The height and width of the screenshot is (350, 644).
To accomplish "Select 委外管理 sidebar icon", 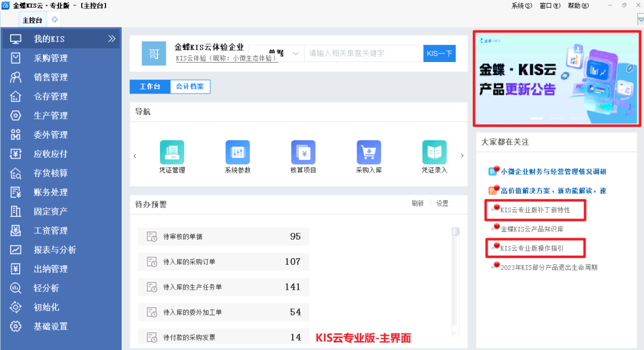I will [x=16, y=135].
